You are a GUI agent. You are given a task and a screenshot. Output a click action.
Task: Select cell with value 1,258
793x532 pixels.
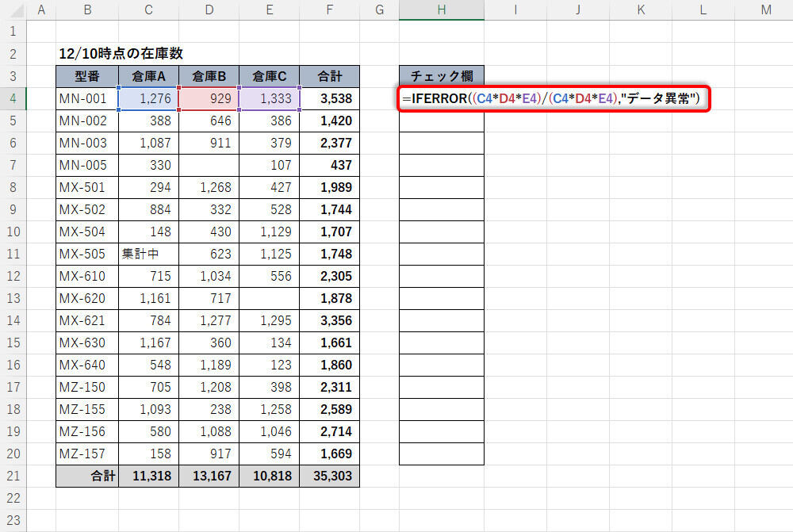(x=270, y=410)
